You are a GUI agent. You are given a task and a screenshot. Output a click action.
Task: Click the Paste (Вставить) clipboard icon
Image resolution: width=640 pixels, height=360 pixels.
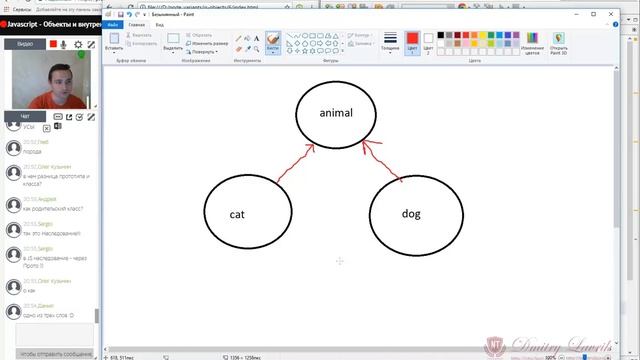(x=114, y=38)
